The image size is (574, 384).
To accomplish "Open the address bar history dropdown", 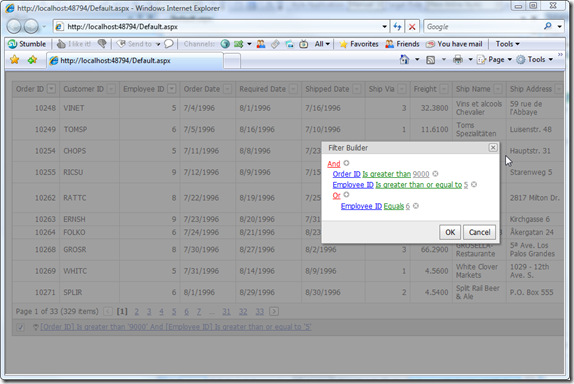I will [384, 27].
